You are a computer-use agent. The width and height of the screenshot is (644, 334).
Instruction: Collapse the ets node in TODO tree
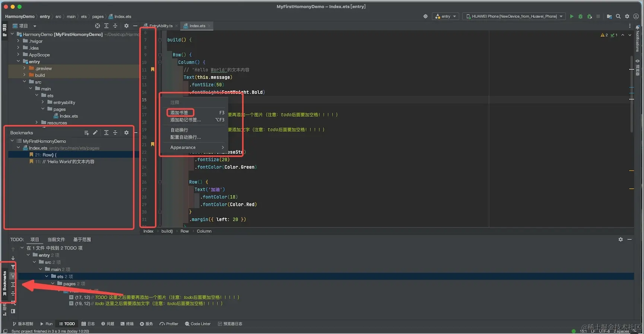47,276
